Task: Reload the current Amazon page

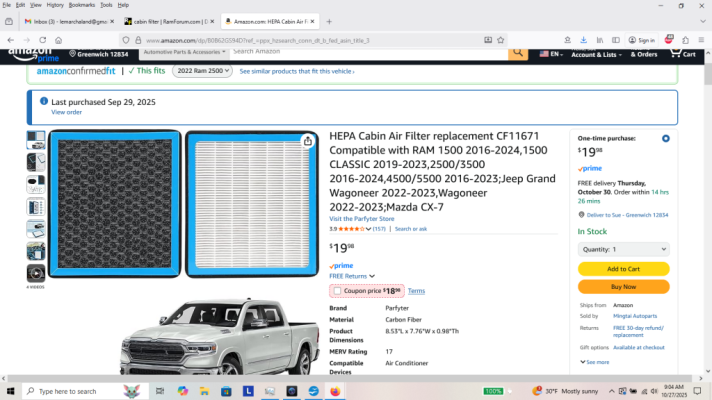Action: point(43,40)
